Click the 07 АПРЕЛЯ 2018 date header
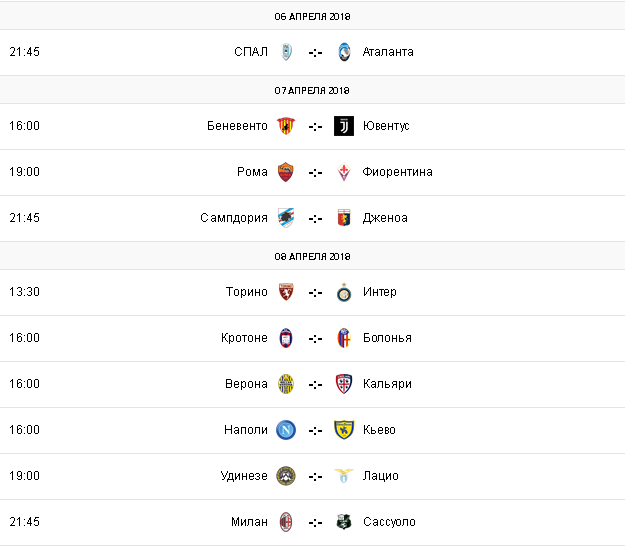Image resolution: width=625 pixels, height=548 pixels. point(312,90)
